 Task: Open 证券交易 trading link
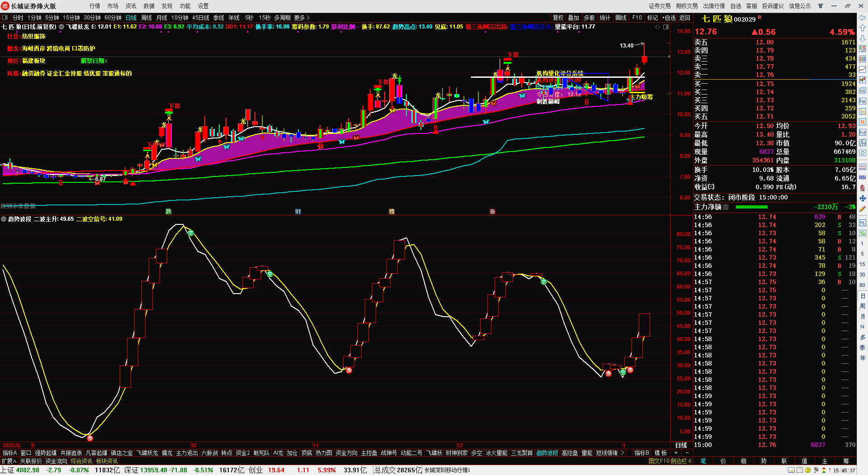(660, 6)
